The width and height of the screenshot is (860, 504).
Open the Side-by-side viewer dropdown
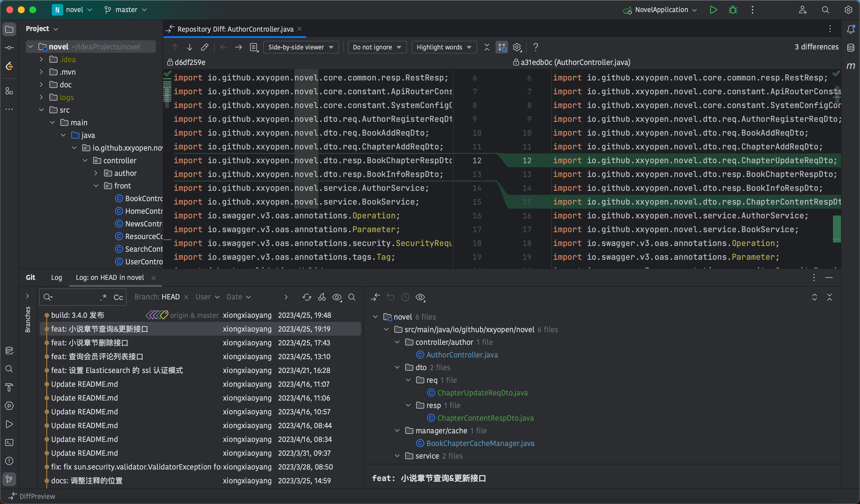[x=301, y=47]
